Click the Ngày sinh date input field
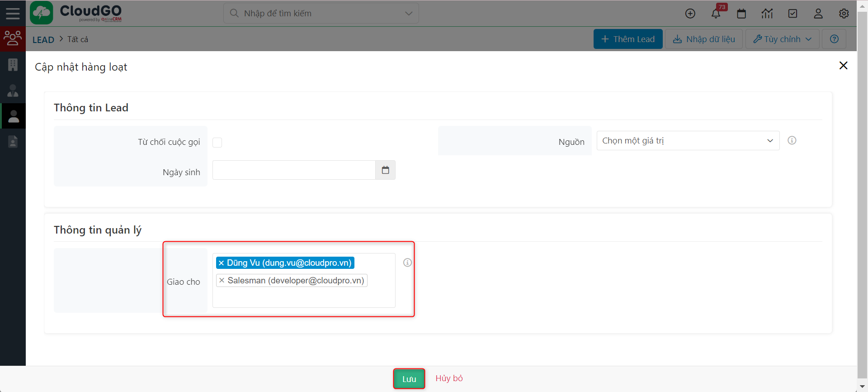Screen dimensions: 868x392 point(294,170)
